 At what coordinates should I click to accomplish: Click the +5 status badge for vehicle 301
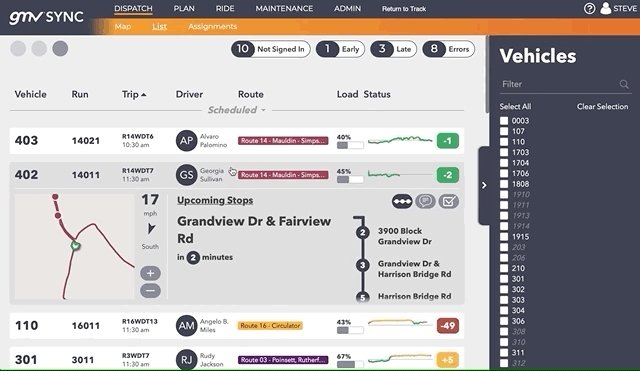[x=448, y=360]
